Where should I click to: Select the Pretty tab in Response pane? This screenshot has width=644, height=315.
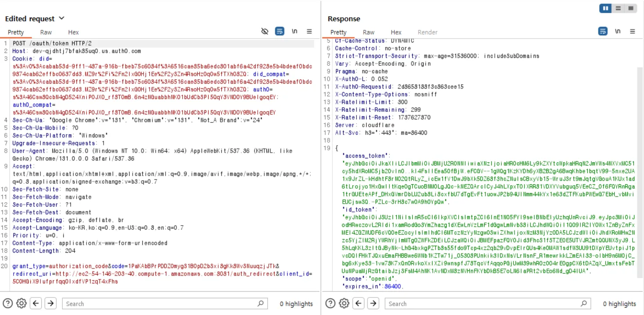coord(338,32)
